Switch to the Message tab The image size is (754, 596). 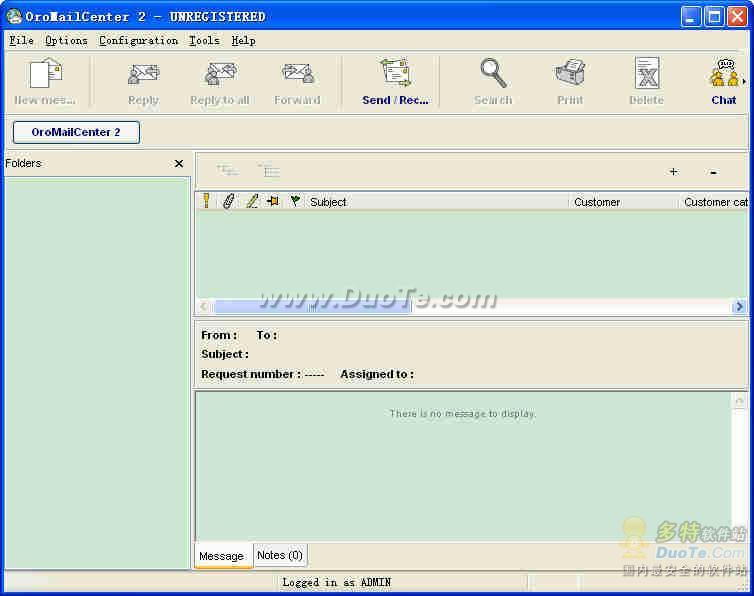pyautogui.click(x=222, y=556)
